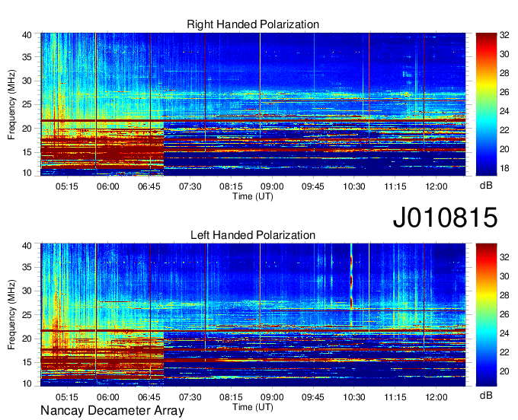Screen dimensions: 518x420
Task: Click the 07:30 time tick of the Right Handed plot
Action: [x=190, y=186]
